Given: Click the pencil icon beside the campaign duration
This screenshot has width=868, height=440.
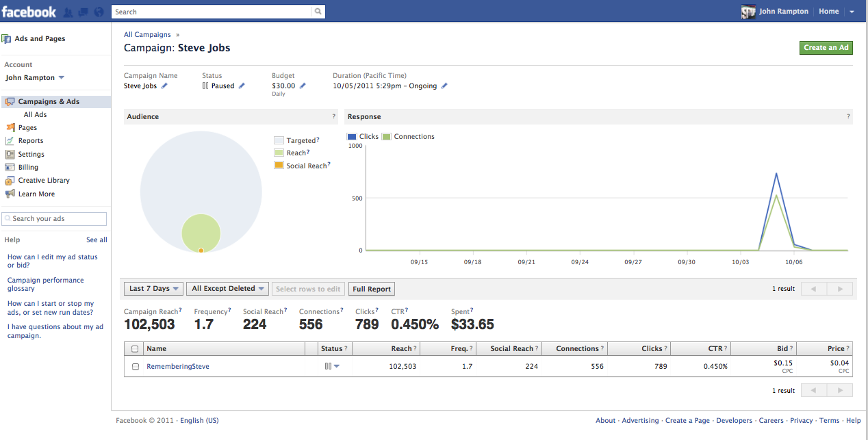Looking at the screenshot, I should click(444, 86).
